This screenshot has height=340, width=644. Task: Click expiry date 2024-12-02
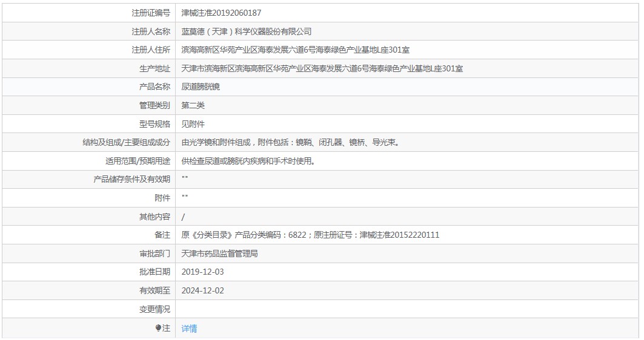(202, 290)
